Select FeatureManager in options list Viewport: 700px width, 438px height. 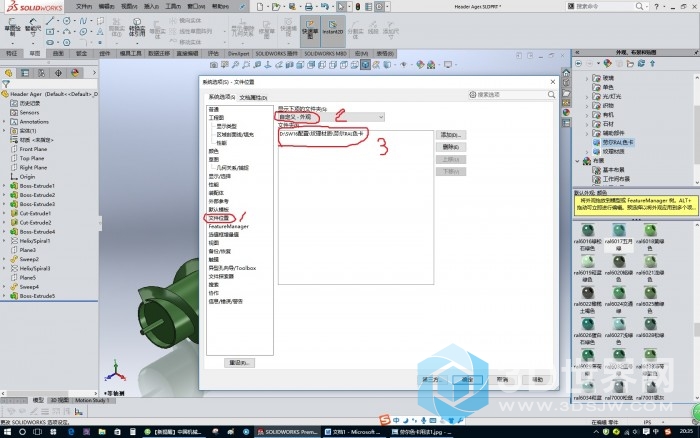coord(228,226)
